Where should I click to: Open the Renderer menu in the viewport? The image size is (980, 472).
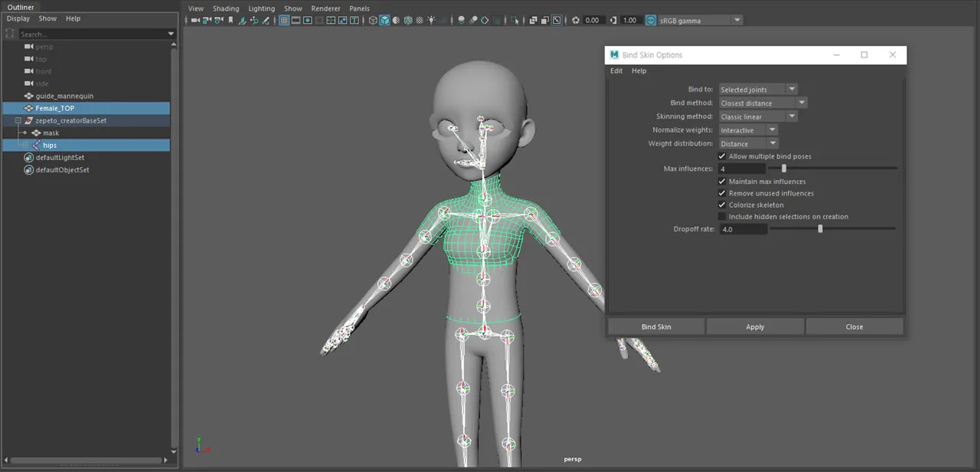tap(325, 8)
